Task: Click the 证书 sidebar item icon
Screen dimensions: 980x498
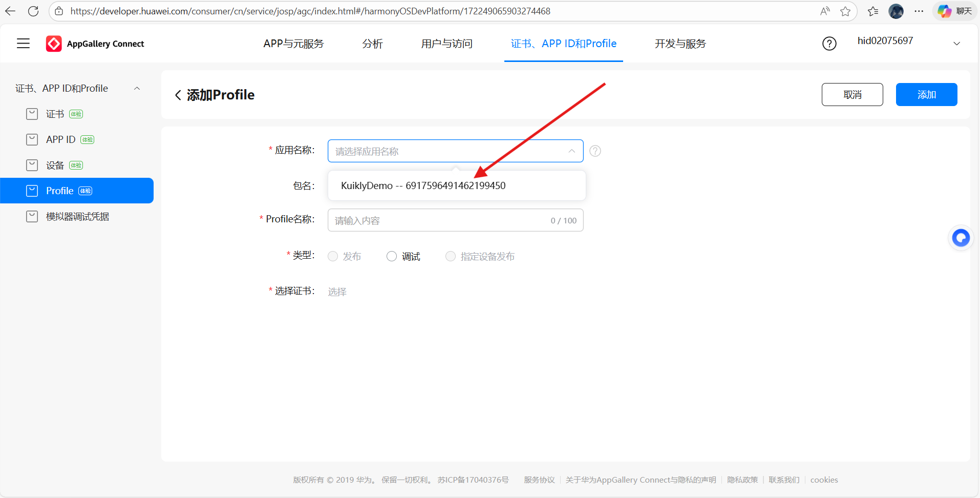Action: pos(32,114)
